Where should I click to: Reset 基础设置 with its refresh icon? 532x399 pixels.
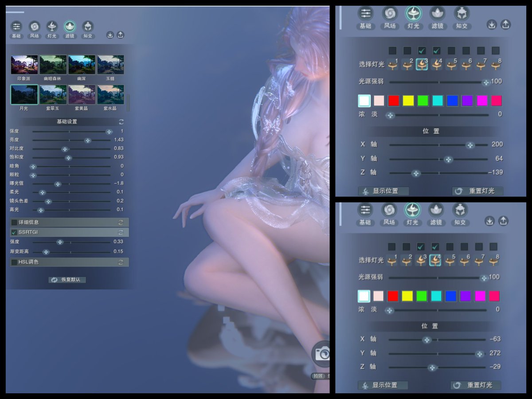click(121, 122)
